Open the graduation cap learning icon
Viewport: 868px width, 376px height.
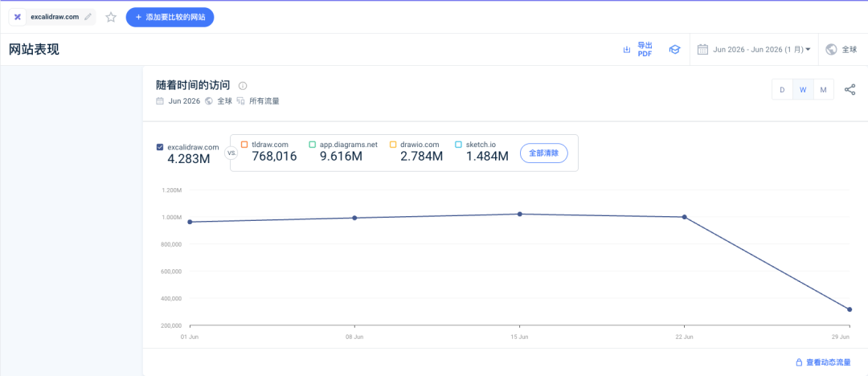(674, 50)
